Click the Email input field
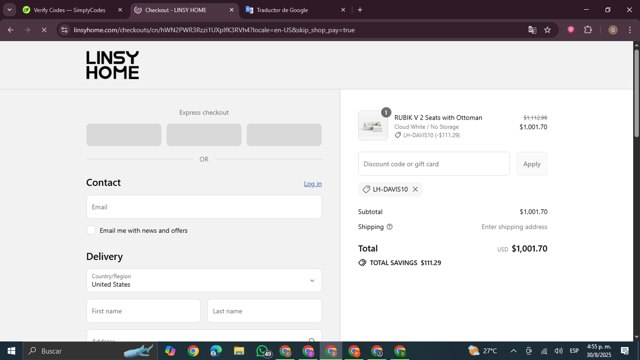Image resolution: width=640 pixels, height=360 pixels. [204, 207]
